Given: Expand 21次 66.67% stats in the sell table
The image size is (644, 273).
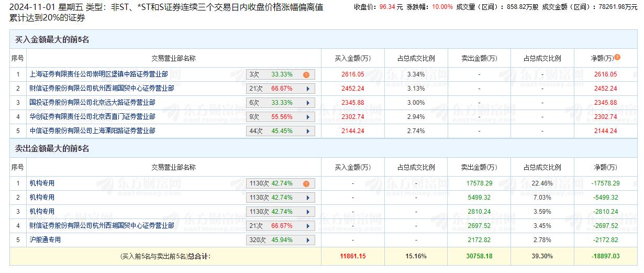Looking at the screenshot, I should pos(308,226).
